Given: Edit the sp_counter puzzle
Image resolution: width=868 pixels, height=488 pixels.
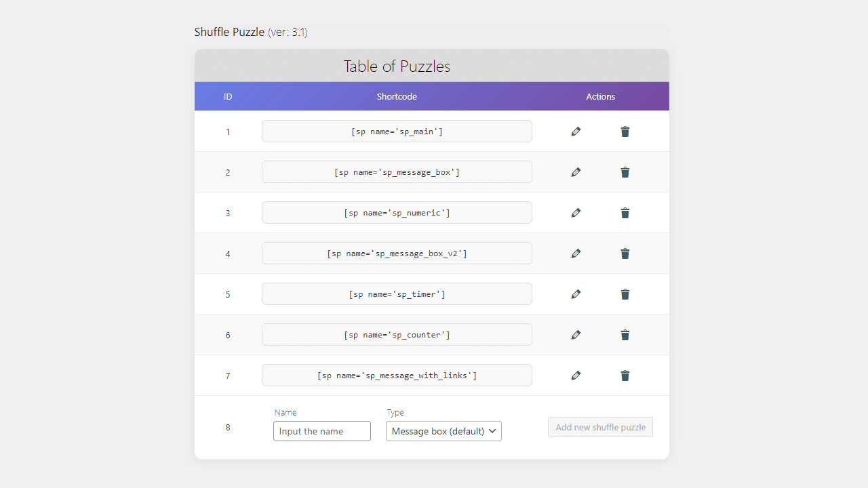Looking at the screenshot, I should coord(576,335).
